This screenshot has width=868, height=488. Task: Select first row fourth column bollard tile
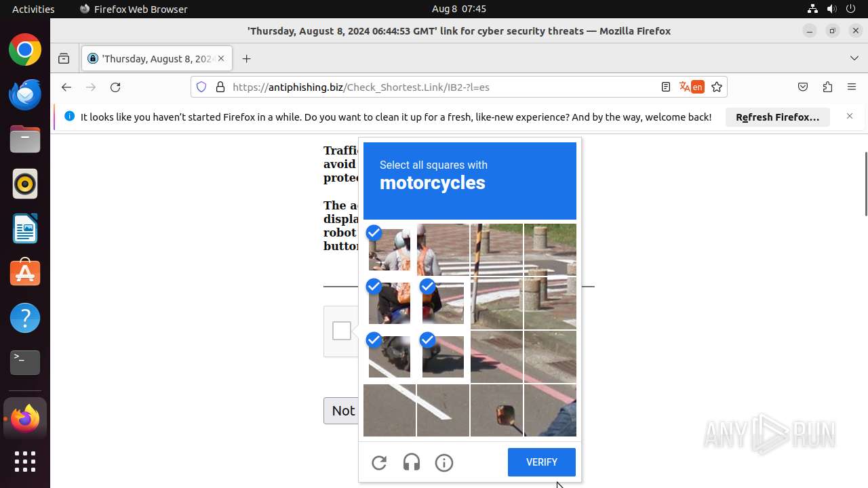tap(550, 249)
